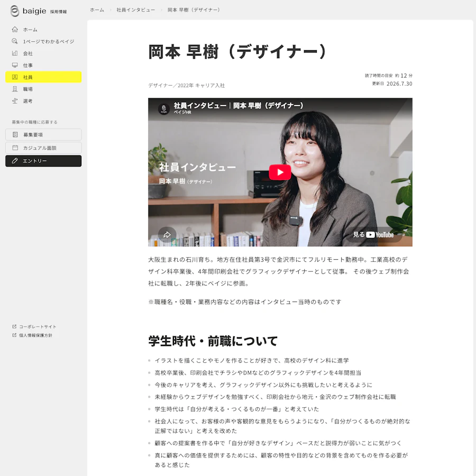Click bullet 未経験からウェブデザインを勉強すべく
This screenshot has width=476, height=476.
(276, 397)
